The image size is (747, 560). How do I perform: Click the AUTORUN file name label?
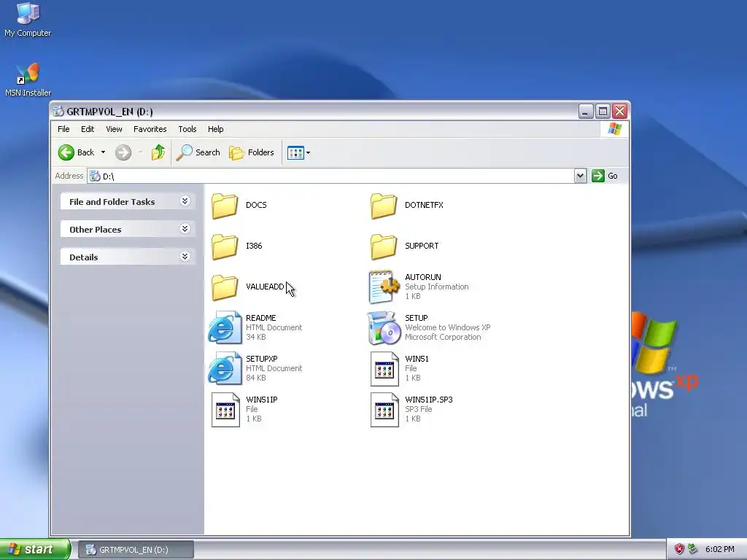[423, 276]
